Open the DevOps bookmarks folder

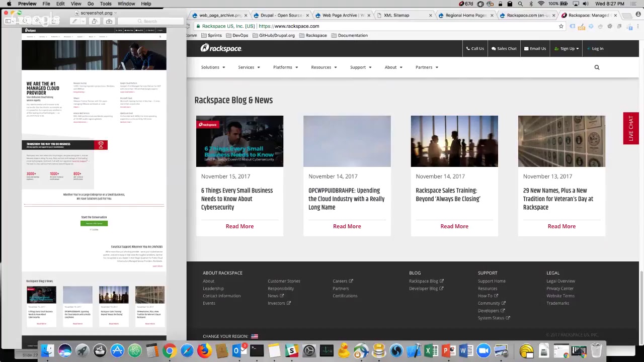237,36
